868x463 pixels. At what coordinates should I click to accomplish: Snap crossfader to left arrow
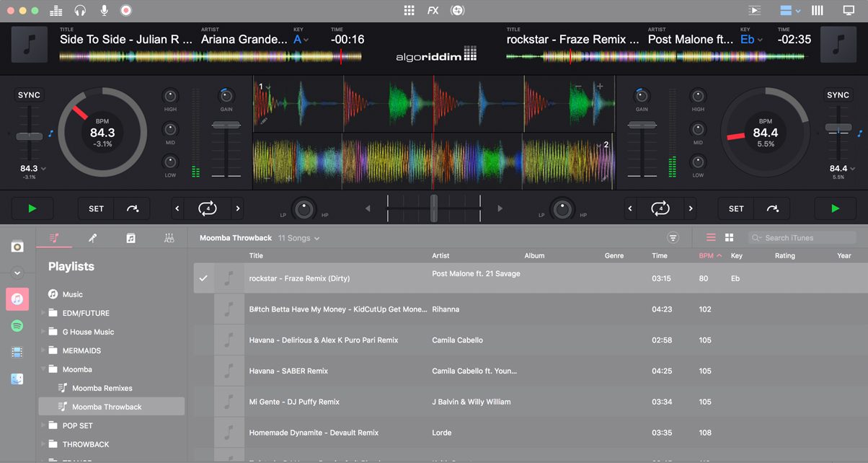(368, 208)
